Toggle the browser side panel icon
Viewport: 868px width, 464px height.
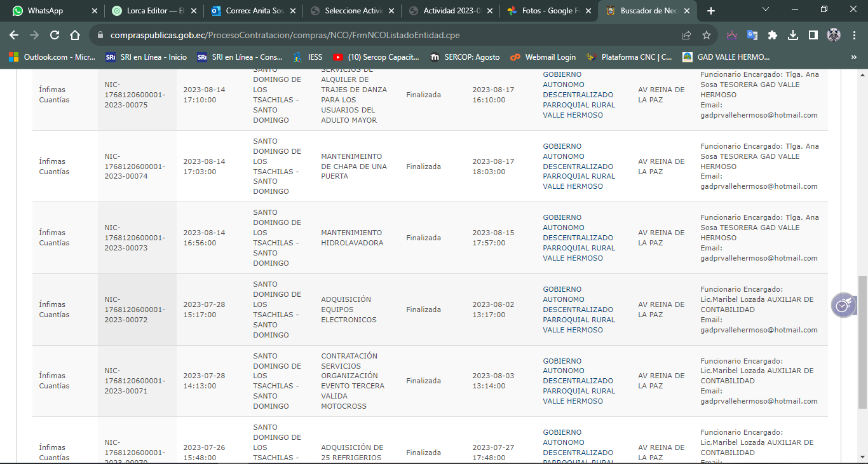point(813,36)
